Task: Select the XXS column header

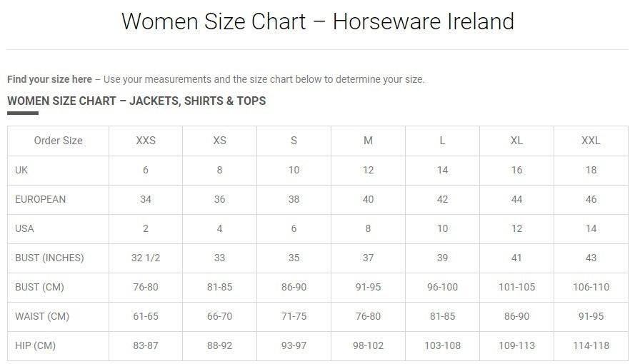Action: (x=146, y=141)
